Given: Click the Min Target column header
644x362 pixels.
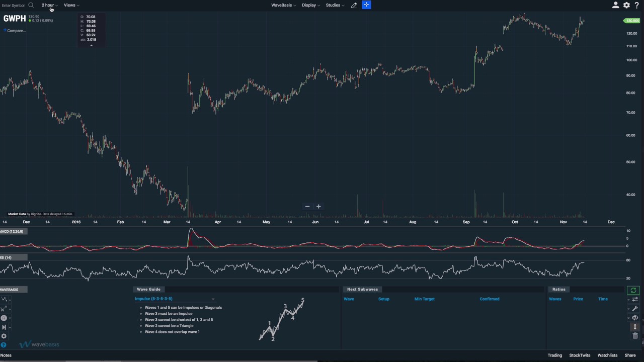Looking at the screenshot, I should click(424, 299).
